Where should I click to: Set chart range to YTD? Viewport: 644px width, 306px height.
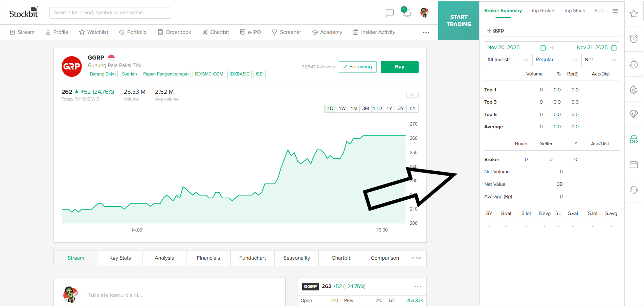pyautogui.click(x=377, y=109)
